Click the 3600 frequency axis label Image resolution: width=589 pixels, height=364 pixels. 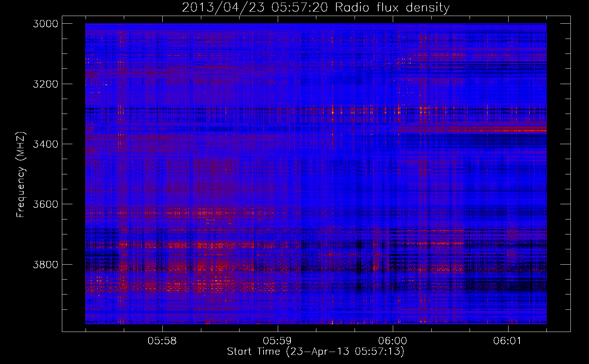pyautogui.click(x=46, y=204)
